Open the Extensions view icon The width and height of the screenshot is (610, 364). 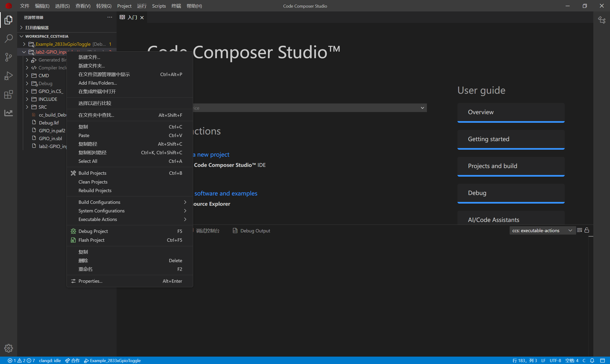(9, 94)
